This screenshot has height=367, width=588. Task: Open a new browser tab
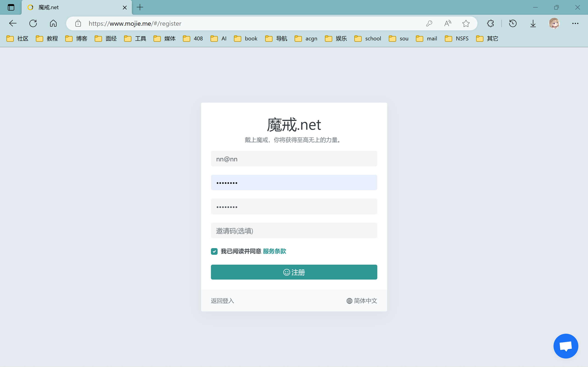(x=140, y=7)
